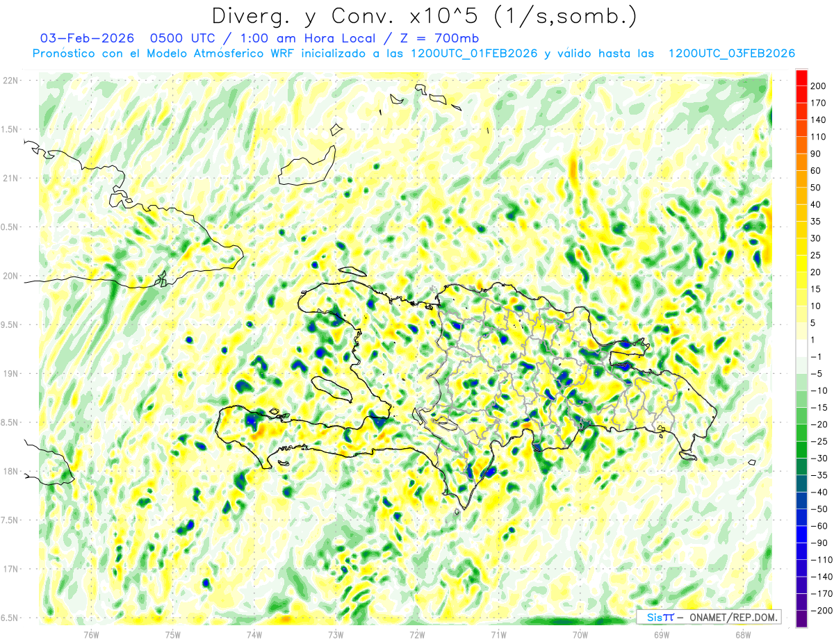Image resolution: width=834 pixels, height=644 pixels.
Task: Click the blue color band between -60 and -90
Action: [x=801, y=534]
